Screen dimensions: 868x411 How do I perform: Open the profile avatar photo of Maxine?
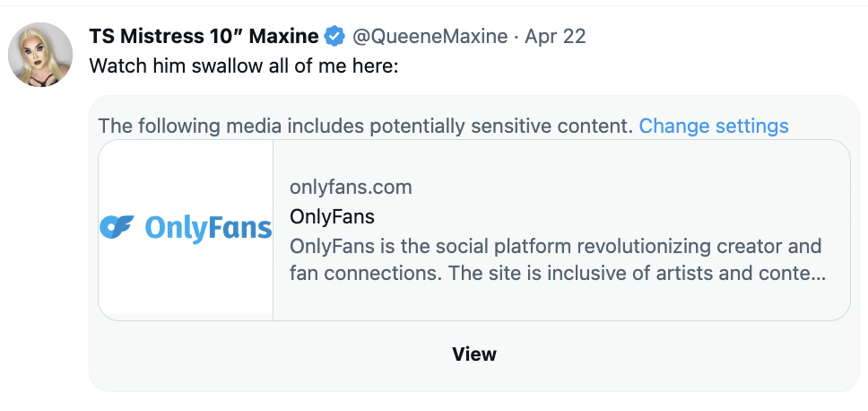point(40,54)
